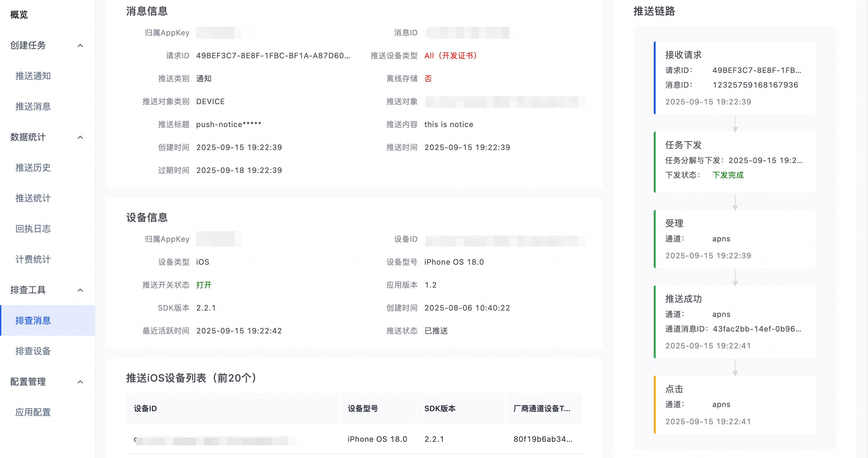Navigate to 推送历史 page
This screenshot has height=458, width=868.
coord(33,168)
